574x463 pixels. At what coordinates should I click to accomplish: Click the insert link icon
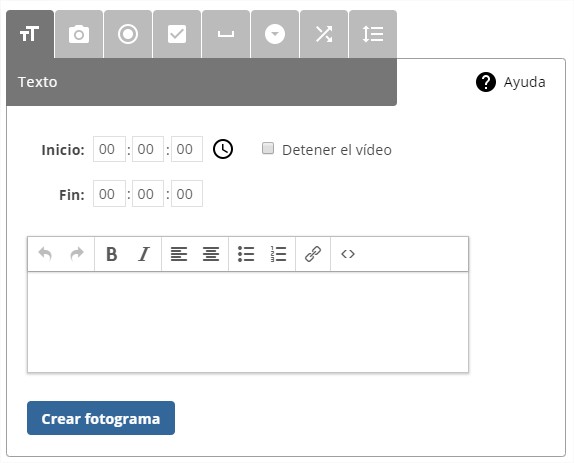pos(313,254)
